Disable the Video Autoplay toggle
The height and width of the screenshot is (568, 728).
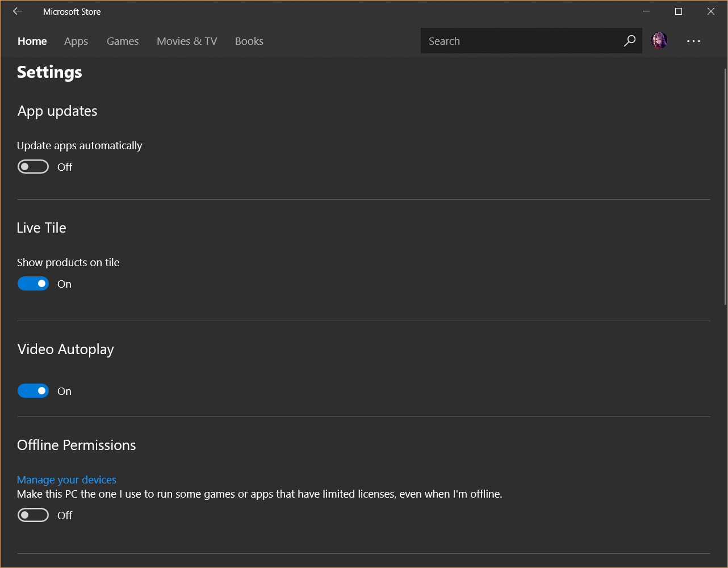[x=33, y=391]
